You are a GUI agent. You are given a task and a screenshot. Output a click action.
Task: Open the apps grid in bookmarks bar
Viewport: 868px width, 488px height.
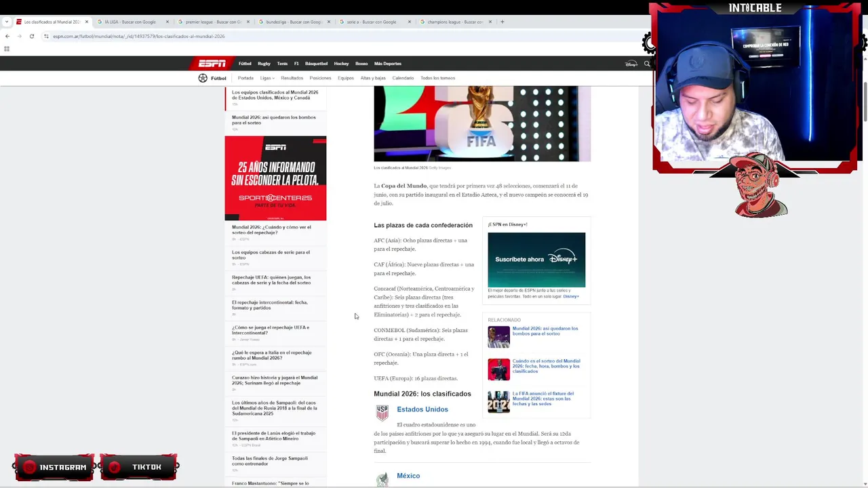pos(7,49)
